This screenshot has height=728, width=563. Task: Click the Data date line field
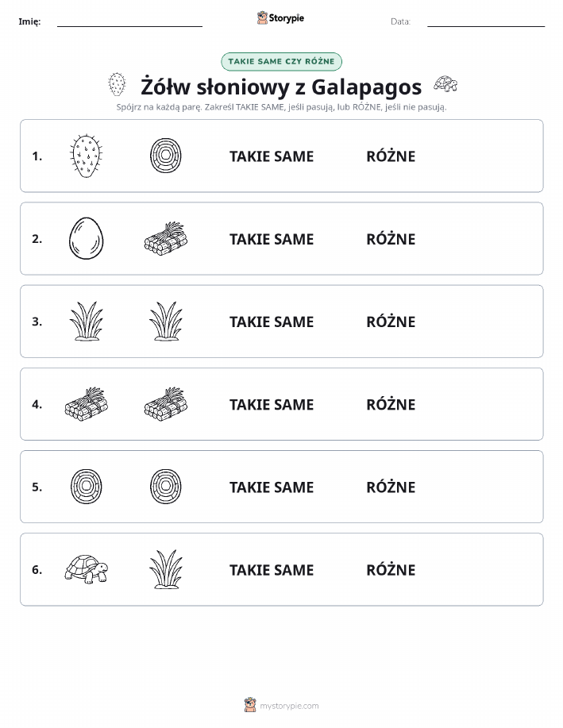coord(486,21)
